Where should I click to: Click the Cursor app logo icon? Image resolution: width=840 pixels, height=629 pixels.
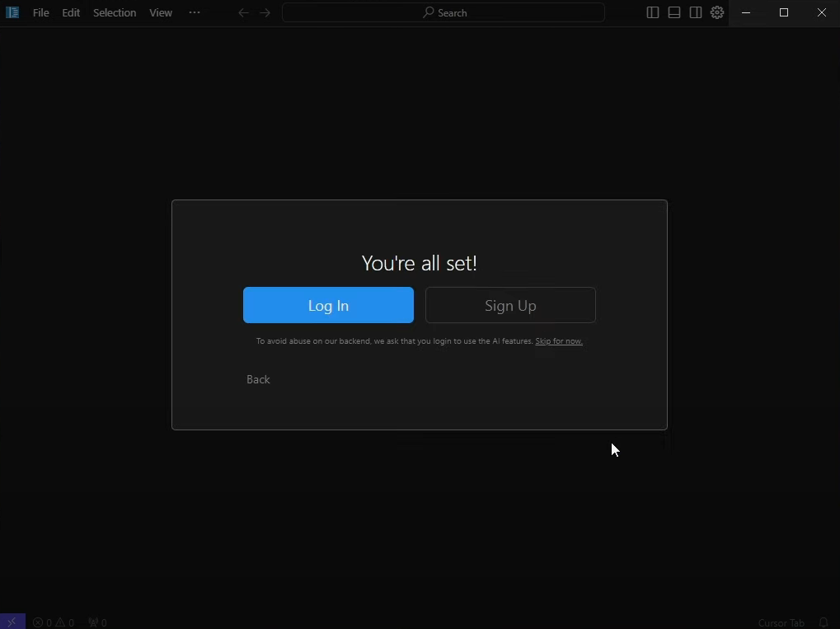(x=12, y=12)
